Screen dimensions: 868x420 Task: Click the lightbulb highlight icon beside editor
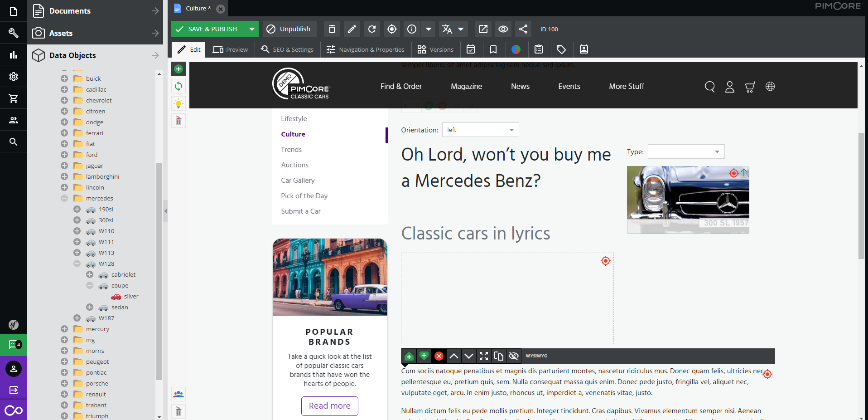(178, 103)
